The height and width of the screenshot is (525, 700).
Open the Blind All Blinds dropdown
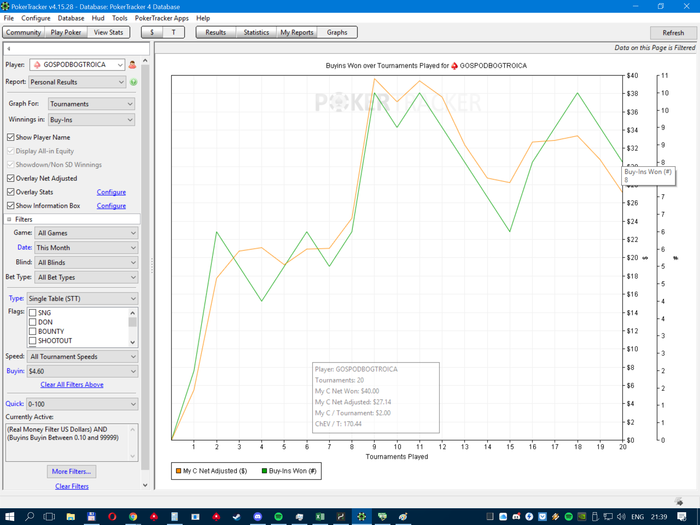click(86, 262)
